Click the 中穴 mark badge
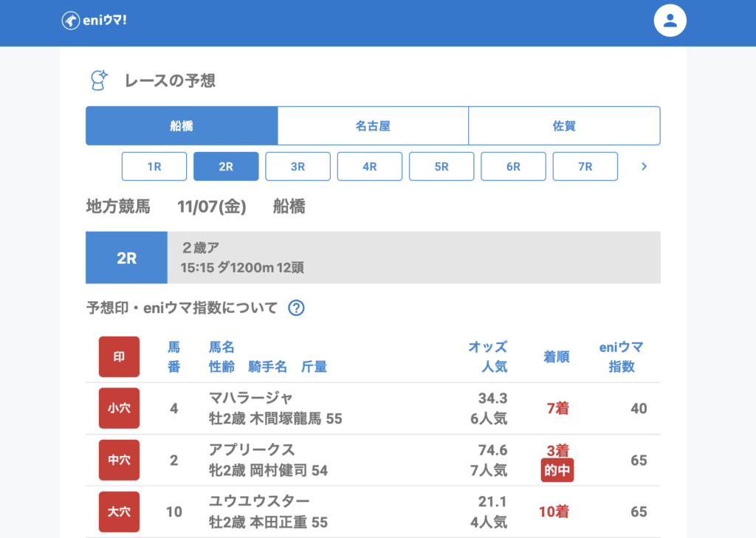This screenshot has height=538, width=756. pyautogui.click(x=119, y=460)
